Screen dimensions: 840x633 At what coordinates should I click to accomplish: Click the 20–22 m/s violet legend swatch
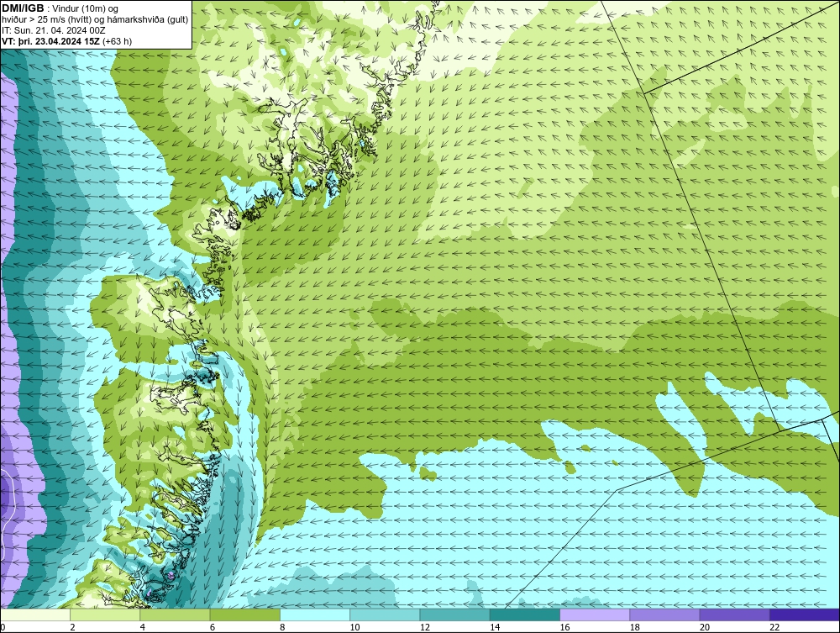click(x=735, y=615)
